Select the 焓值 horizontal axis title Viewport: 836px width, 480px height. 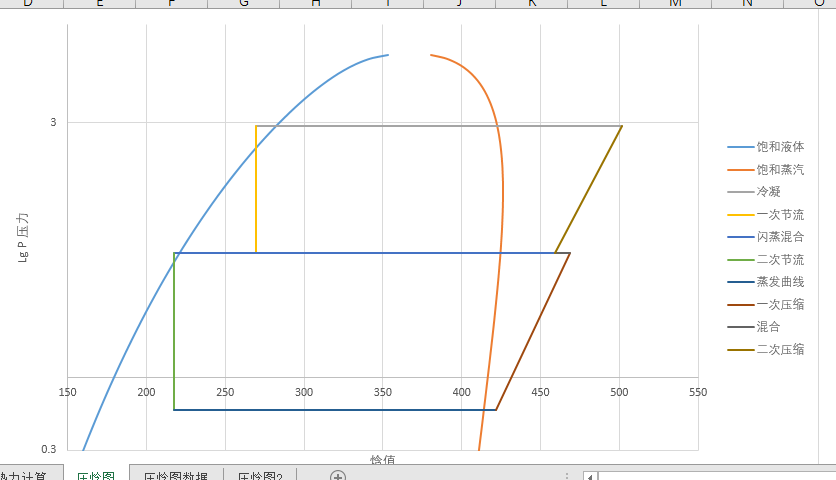click(x=383, y=459)
